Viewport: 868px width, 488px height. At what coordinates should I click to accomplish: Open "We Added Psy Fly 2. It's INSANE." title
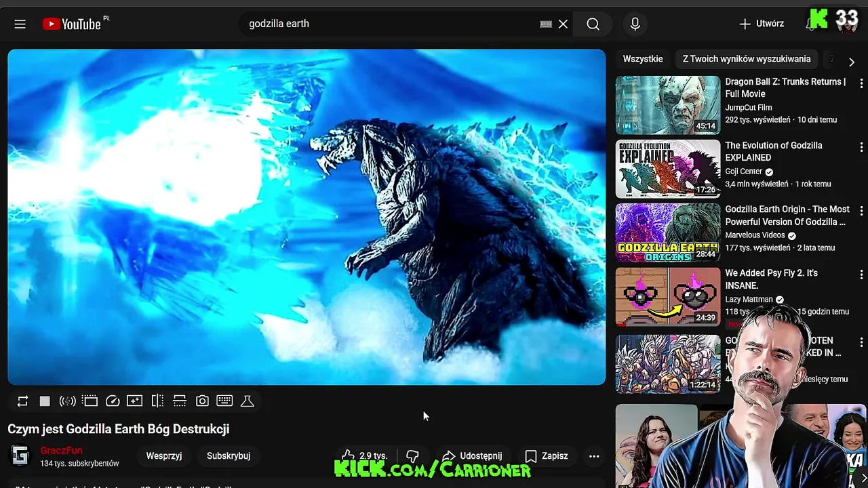(x=771, y=279)
